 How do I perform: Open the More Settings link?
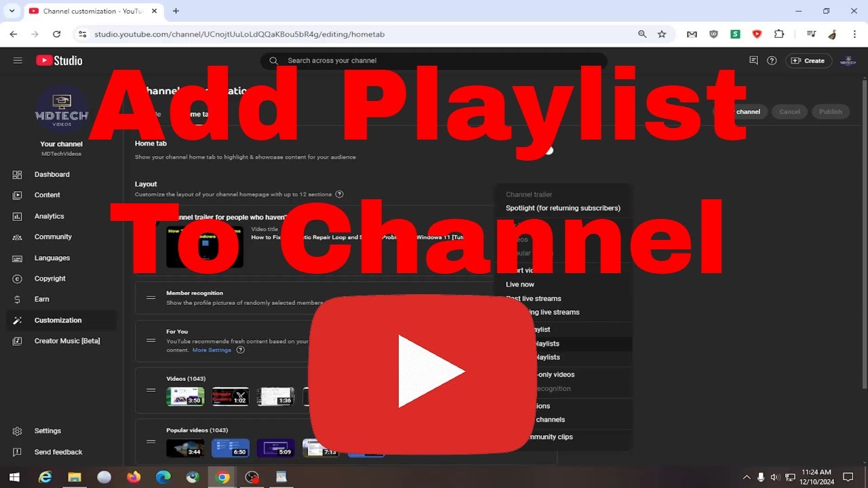pyautogui.click(x=212, y=350)
